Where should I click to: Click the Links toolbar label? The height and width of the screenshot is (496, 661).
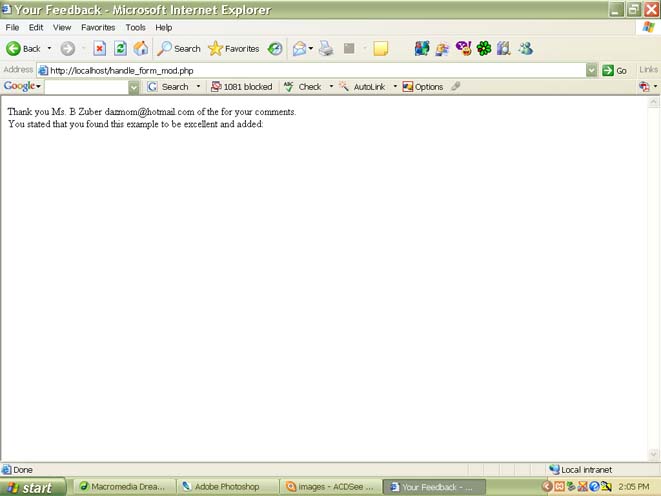(x=648, y=70)
